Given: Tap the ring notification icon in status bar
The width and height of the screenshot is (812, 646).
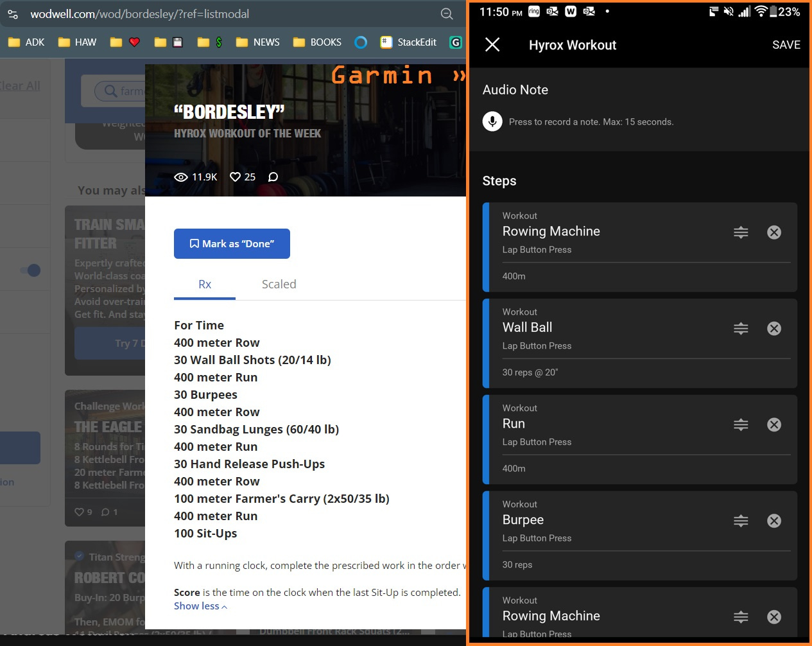Looking at the screenshot, I should pyautogui.click(x=534, y=11).
